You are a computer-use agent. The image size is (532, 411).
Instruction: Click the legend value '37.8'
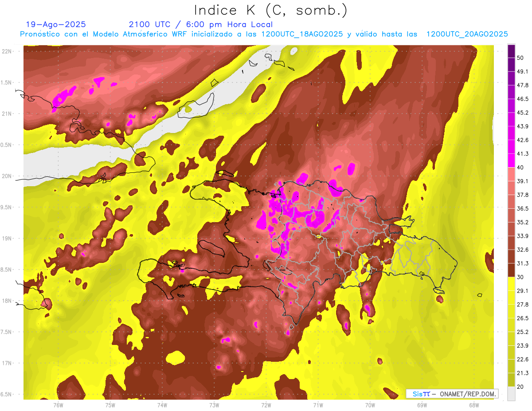coord(523,195)
